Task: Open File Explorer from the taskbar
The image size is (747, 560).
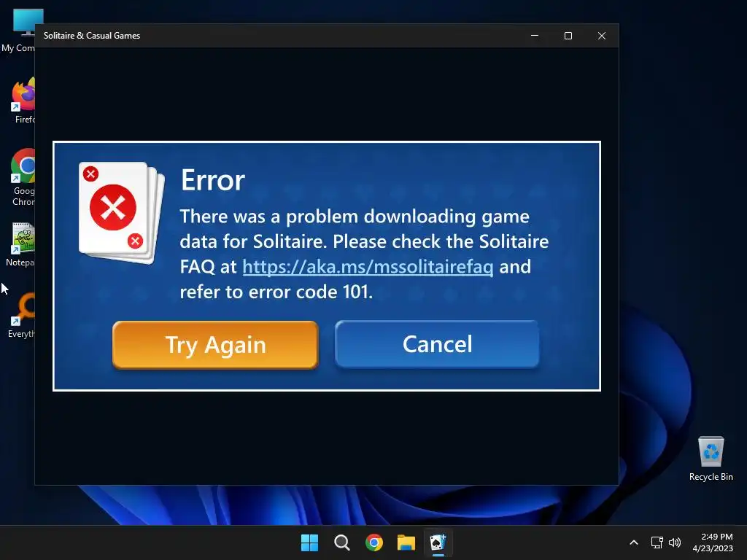Action: pos(406,542)
